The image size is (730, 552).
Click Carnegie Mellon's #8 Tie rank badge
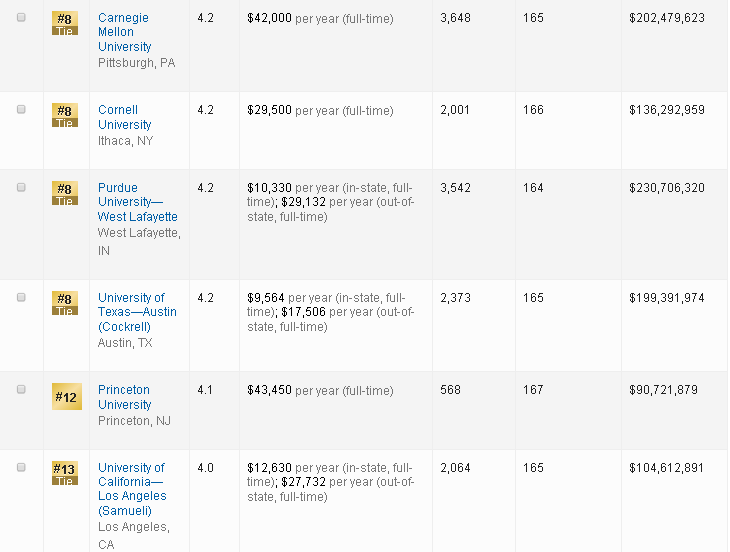pos(64,23)
